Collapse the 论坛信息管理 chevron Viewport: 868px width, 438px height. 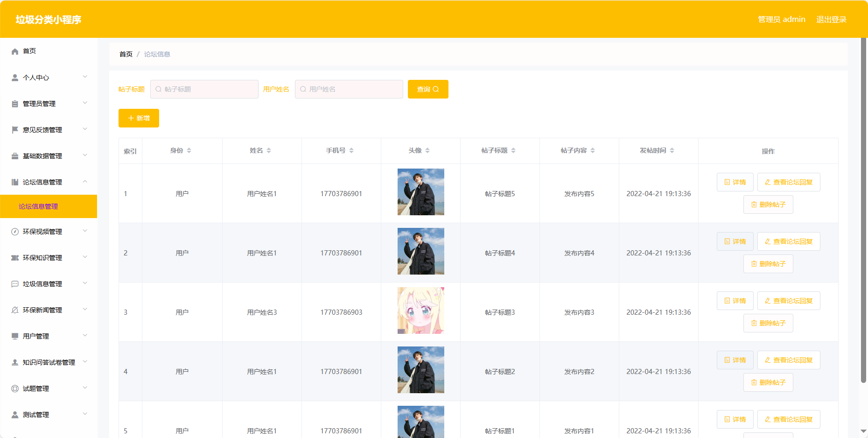coord(85,181)
